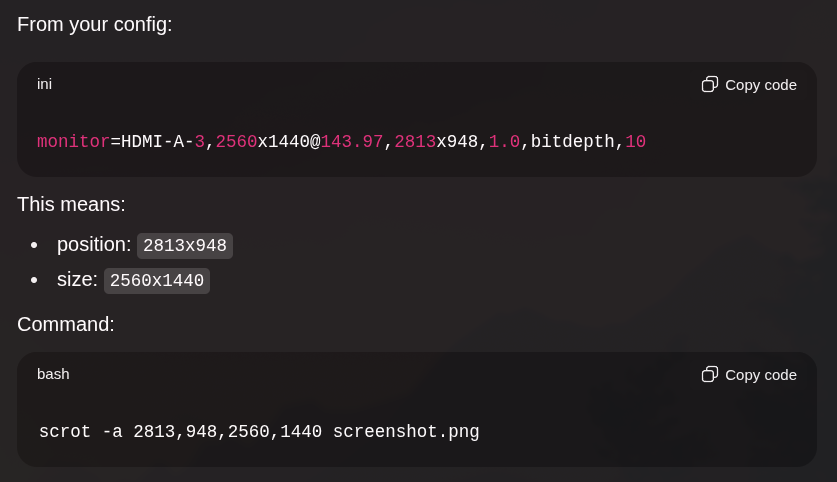Click the 'Copy code' text above the monitor config
This screenshot has width=837, height=482.
(761, 85)
